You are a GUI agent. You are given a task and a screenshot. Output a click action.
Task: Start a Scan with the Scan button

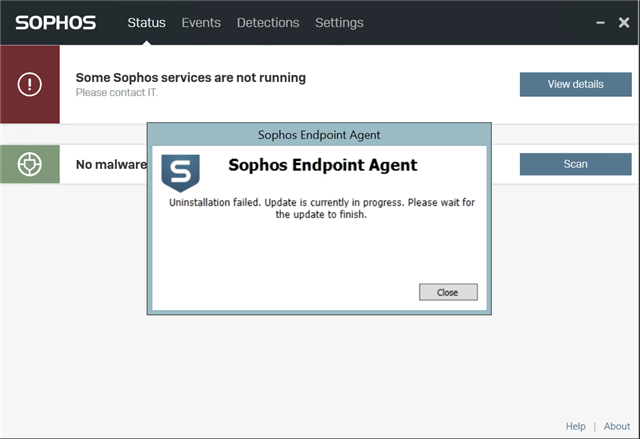point(576,164)
